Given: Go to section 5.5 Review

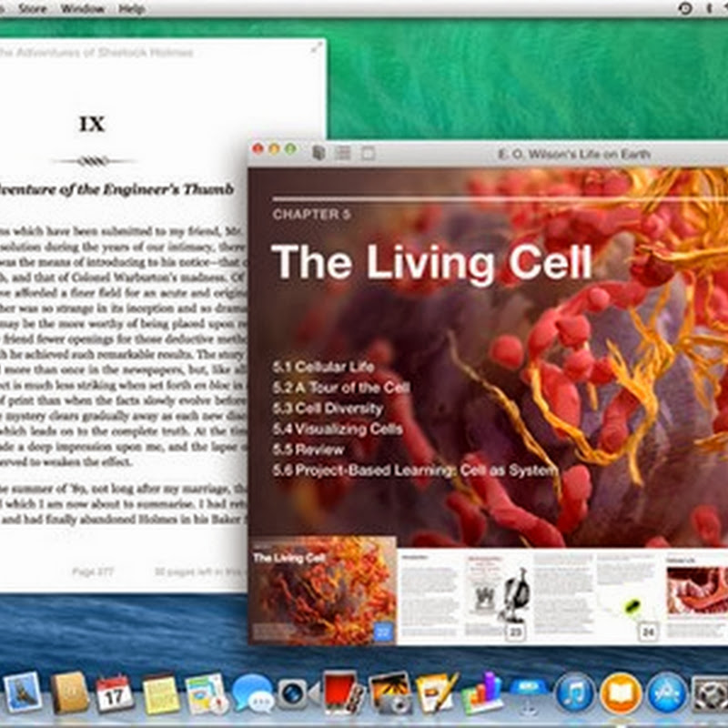Looking at the screenshot, I should tap(308, 450).
